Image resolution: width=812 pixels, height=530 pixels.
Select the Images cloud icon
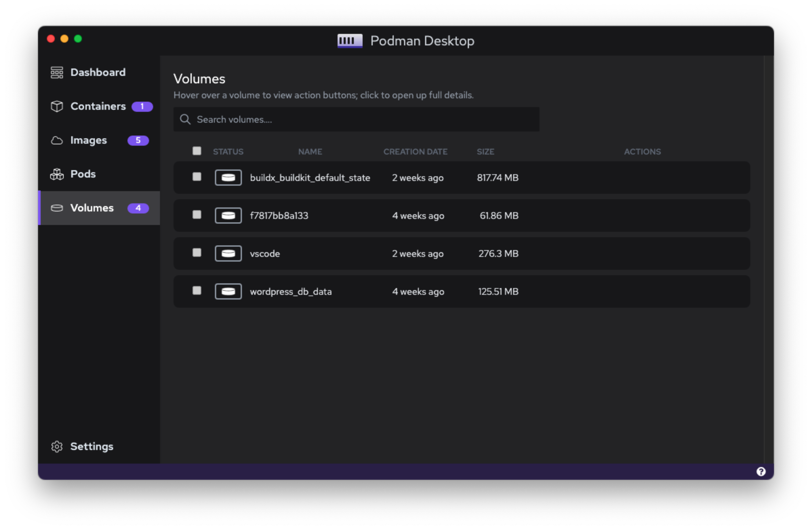point(57,140)
